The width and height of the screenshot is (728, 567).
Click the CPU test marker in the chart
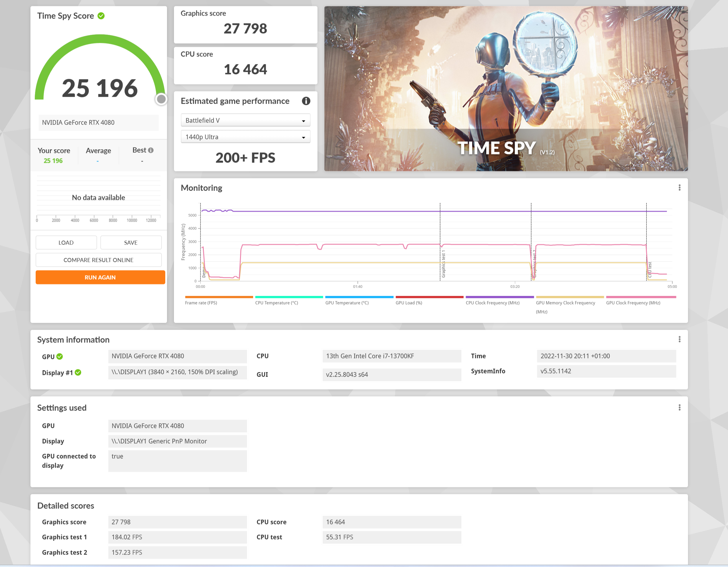pos(650,269)
